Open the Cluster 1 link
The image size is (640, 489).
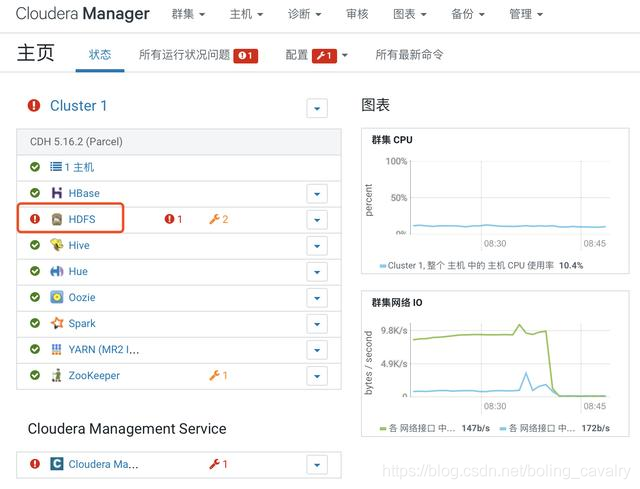point(78,106)
